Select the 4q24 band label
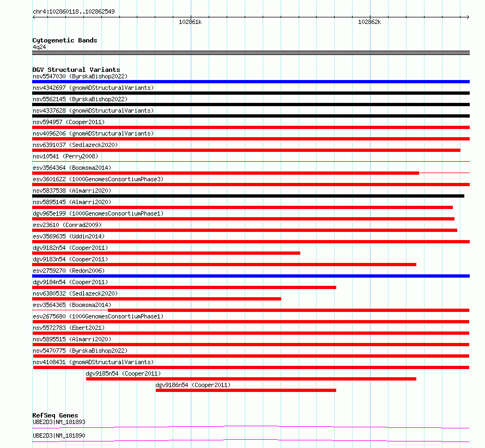 click(39, 47)
